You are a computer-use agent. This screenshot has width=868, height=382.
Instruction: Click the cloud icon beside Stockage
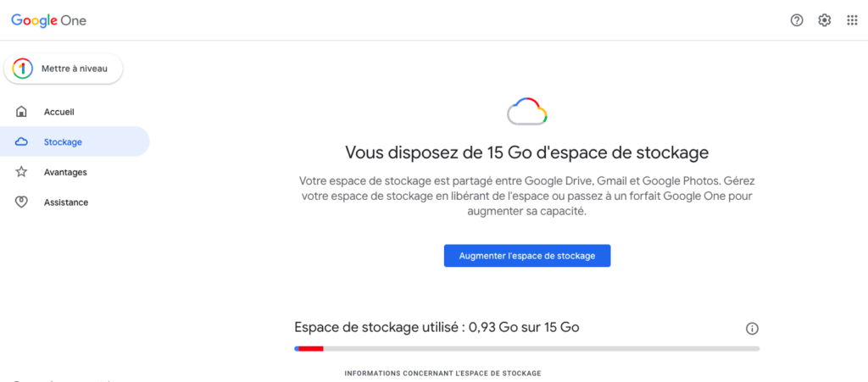(x=21, y=142)
